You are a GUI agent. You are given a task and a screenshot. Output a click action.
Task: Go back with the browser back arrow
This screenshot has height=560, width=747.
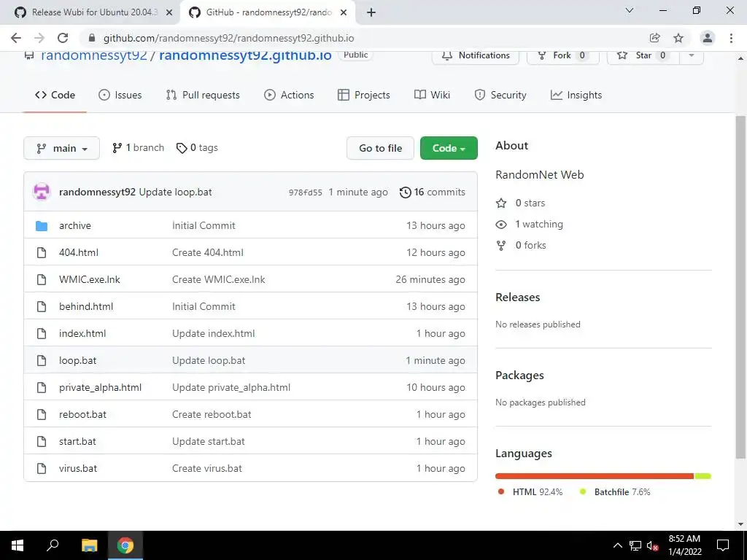16,38
